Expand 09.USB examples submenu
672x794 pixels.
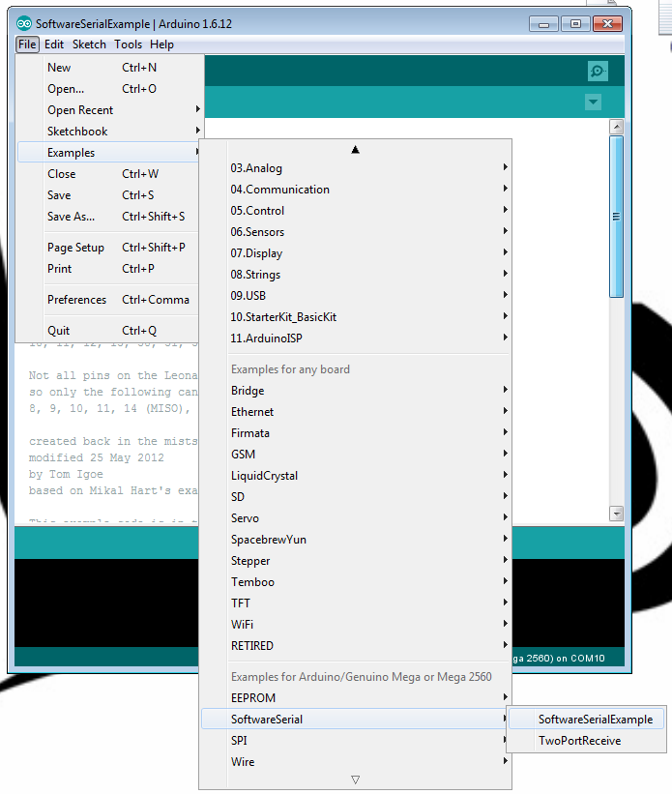tap(356, 296)
